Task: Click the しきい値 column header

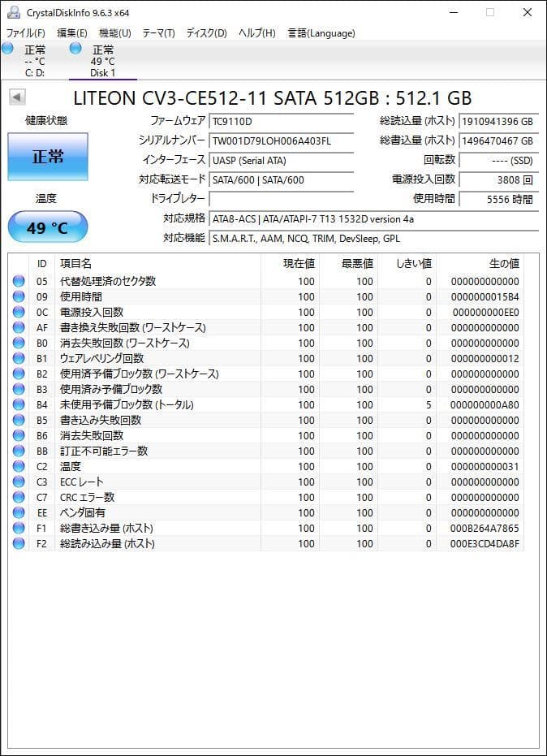Action: tap(407, 264)
